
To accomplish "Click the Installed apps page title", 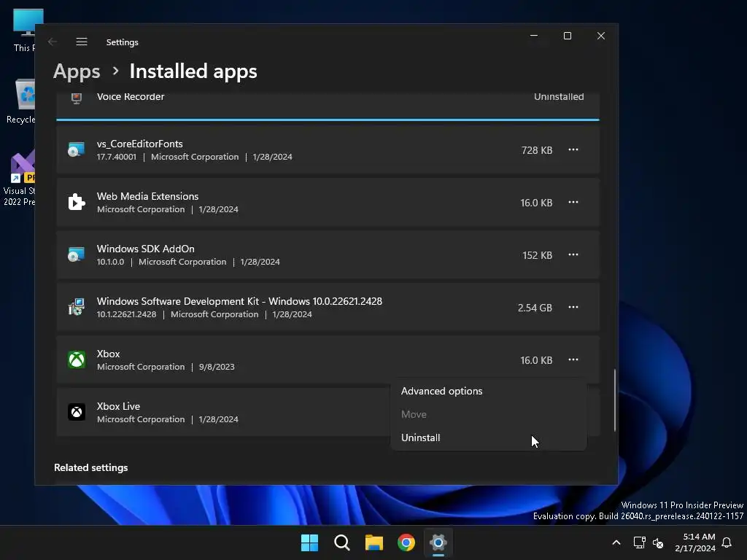I will coord(193,71).
